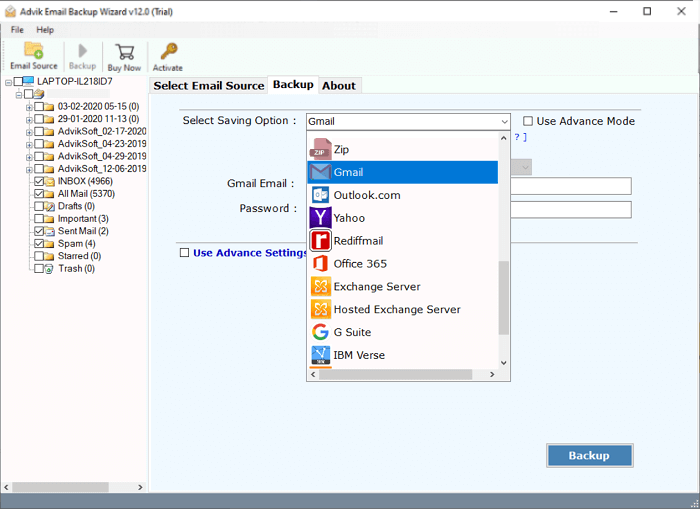Viewport: 700px width, 509px height.
Task: Click the dropdown list horizontal scrollbar thumb
Action: click(x=396, y=374)
